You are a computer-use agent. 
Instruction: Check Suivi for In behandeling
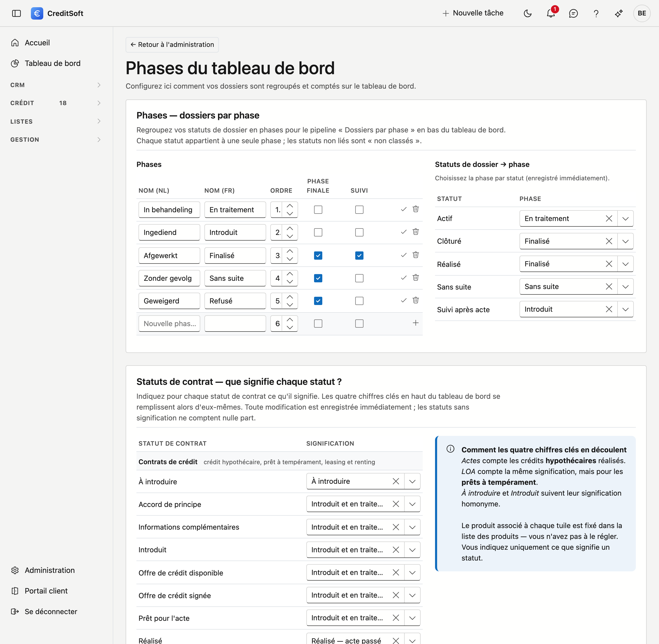pos(359,210)
